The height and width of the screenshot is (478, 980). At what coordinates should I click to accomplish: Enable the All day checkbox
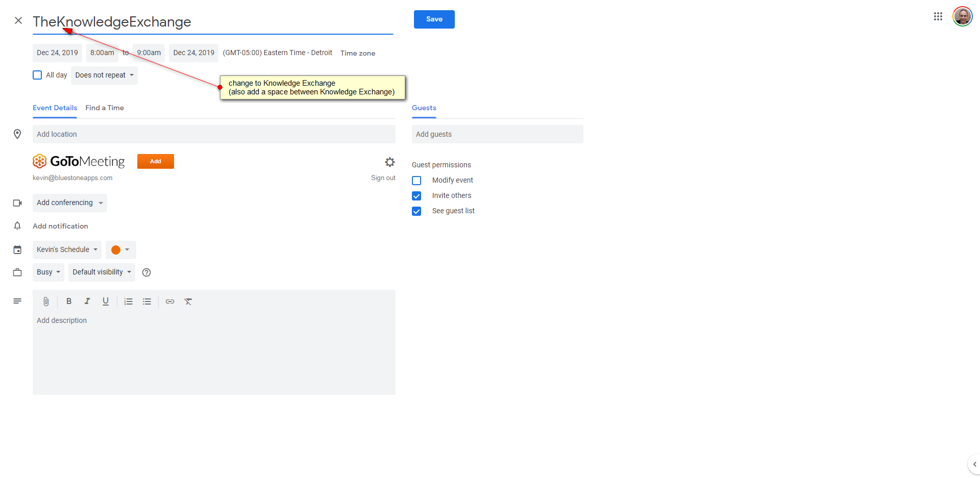pos(37,75)
